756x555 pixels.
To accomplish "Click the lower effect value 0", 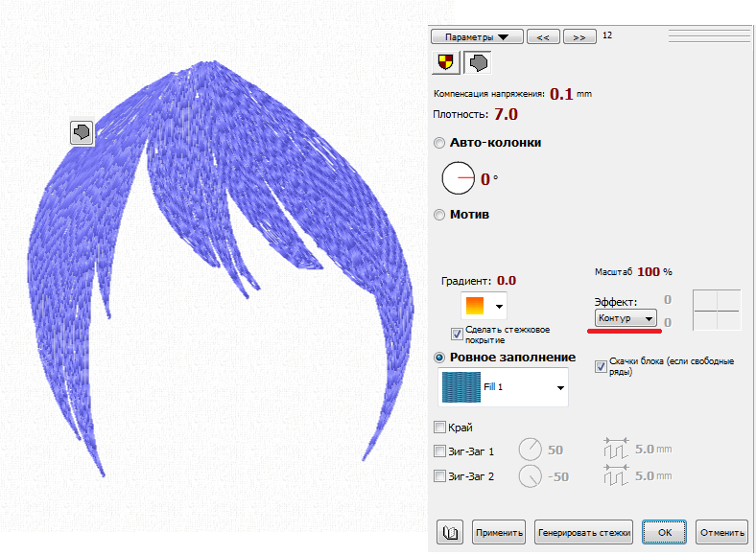I will (668, 322).
